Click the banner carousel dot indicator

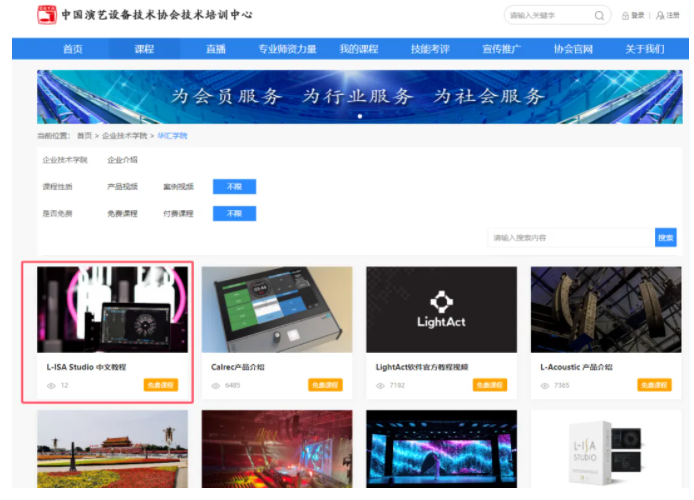coord(360,116)
